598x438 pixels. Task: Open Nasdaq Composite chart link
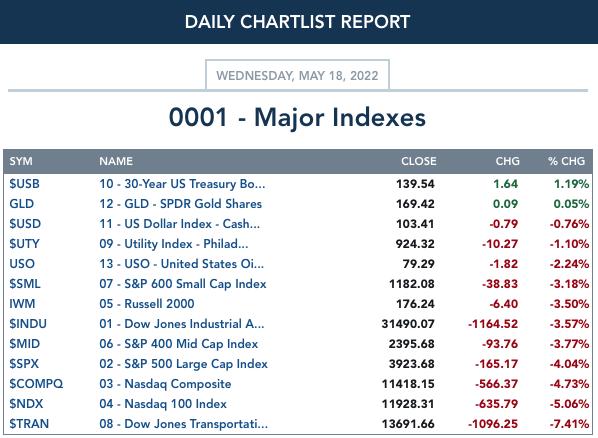[165, 384]
